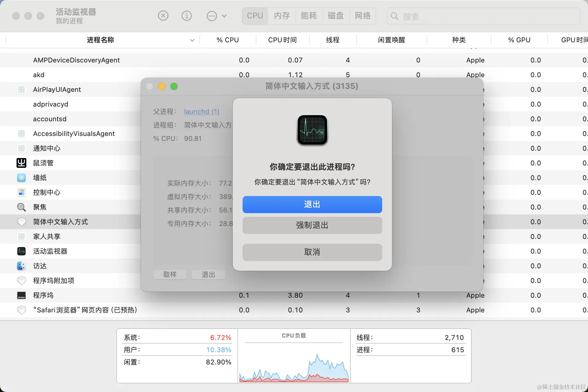Click the quit process X toolbar icon
The image size is (588, 392).
coord(163,16)
